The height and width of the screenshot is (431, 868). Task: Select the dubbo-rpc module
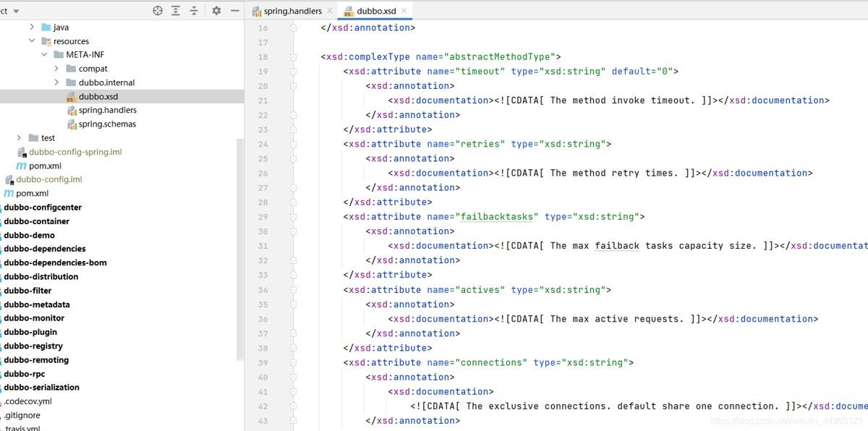[24, 374]
